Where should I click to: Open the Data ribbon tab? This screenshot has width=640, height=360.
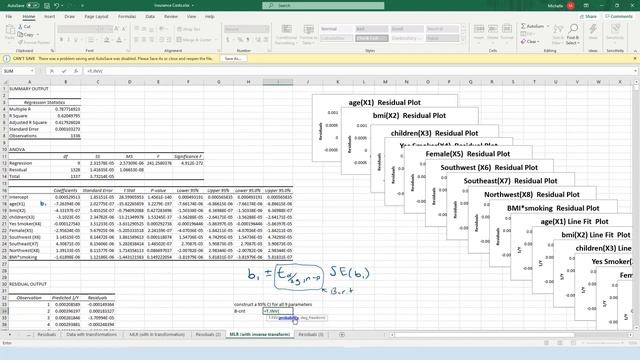point(150,17)
